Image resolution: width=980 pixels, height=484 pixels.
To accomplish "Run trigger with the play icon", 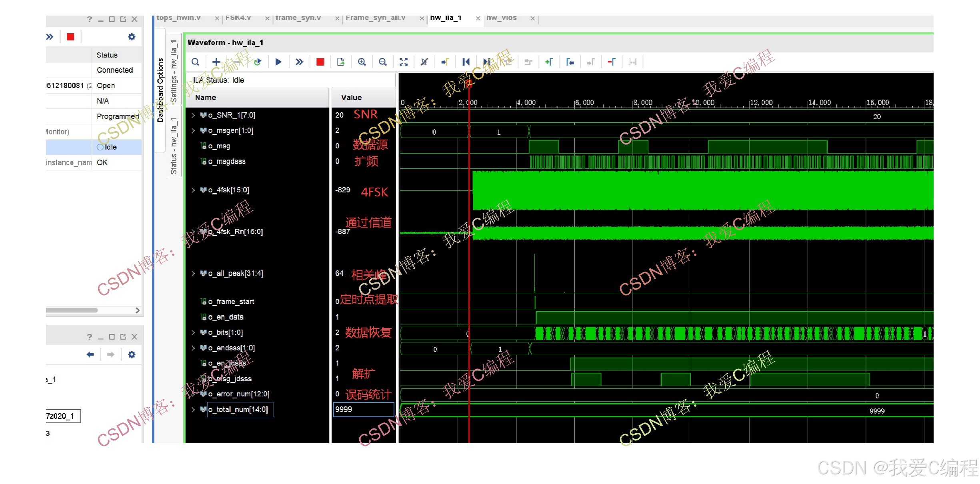I will 278,62.
